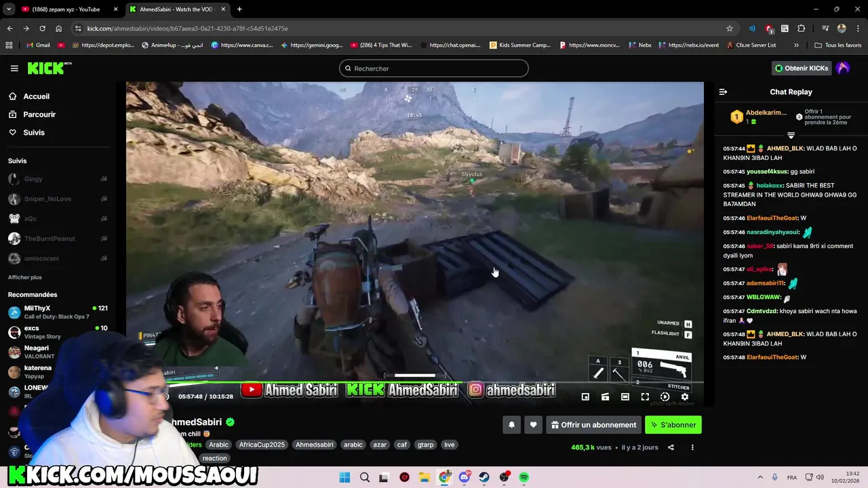Screen dimensions: 868x488
Task: Open mini player mode in video controls
Action: coord(585,397)
